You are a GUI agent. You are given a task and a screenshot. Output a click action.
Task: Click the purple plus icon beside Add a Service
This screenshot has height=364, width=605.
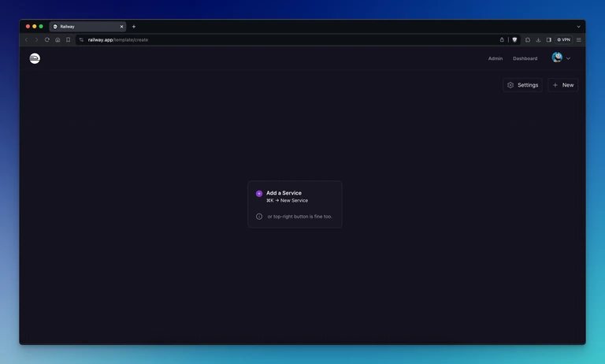tap(259, 193)
